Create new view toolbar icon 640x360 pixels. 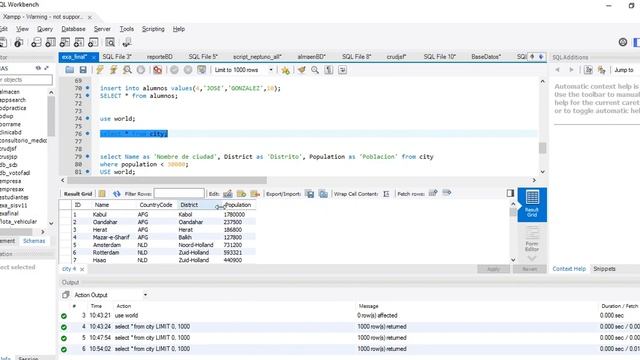pos(65,42)
